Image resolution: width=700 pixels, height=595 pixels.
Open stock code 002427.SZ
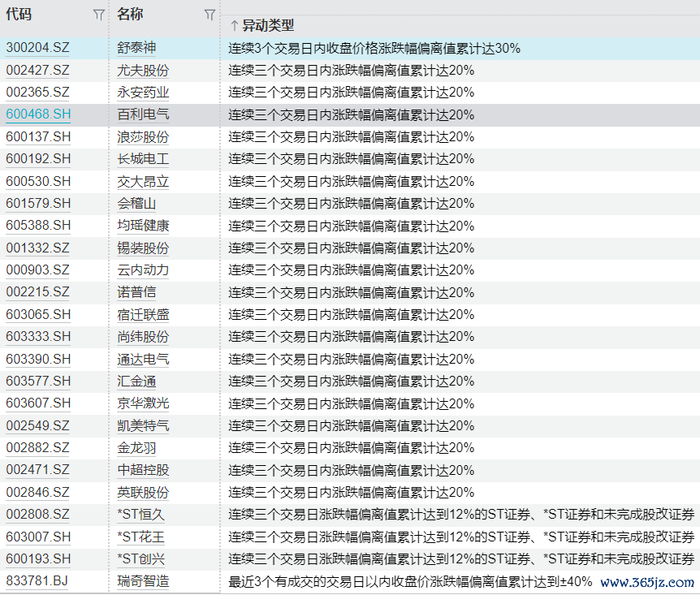tap(38, 70)
